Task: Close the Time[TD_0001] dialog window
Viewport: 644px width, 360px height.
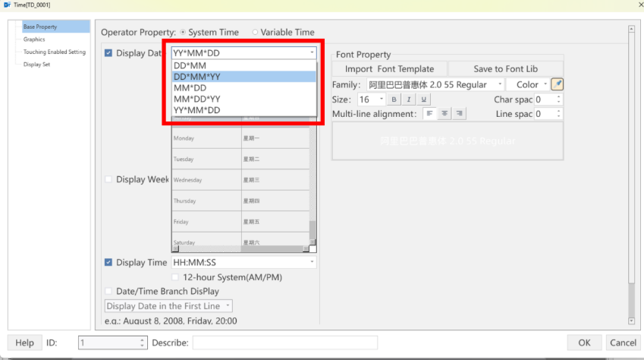Action: coord(639,5)
